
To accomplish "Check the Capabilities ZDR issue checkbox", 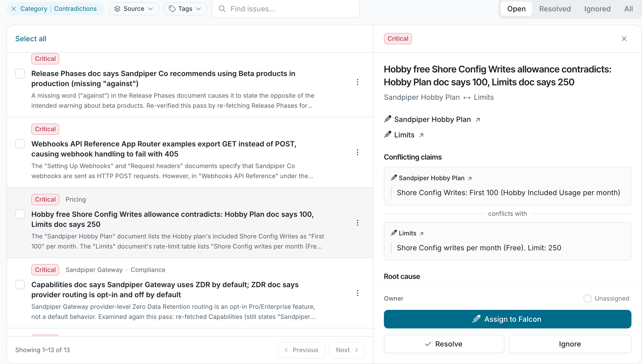I will tap(20, 285).
